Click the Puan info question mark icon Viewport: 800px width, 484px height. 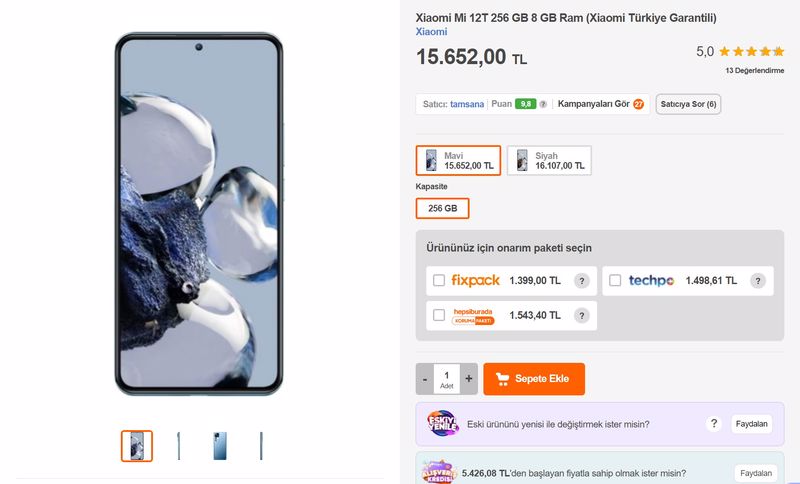click(543, 104)
